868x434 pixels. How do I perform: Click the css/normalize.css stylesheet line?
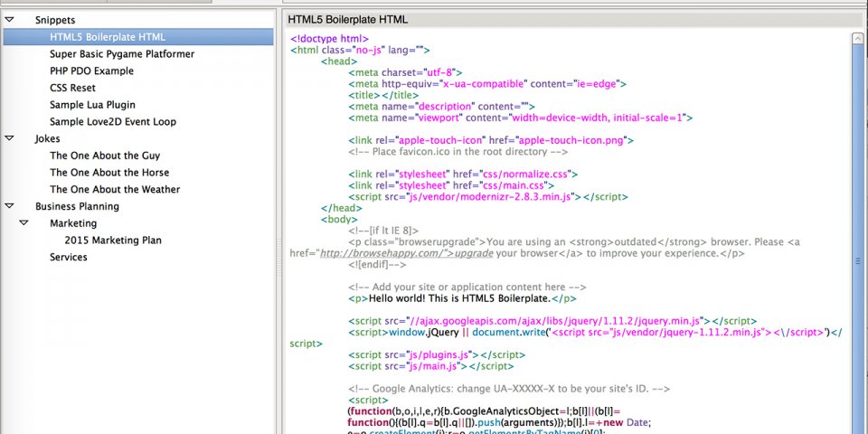pyautogui.click(x=463, y=174)
